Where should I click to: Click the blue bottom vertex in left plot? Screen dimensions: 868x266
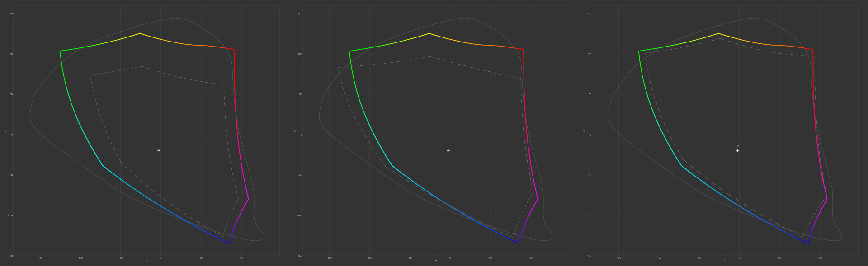(x=229, y=243)
